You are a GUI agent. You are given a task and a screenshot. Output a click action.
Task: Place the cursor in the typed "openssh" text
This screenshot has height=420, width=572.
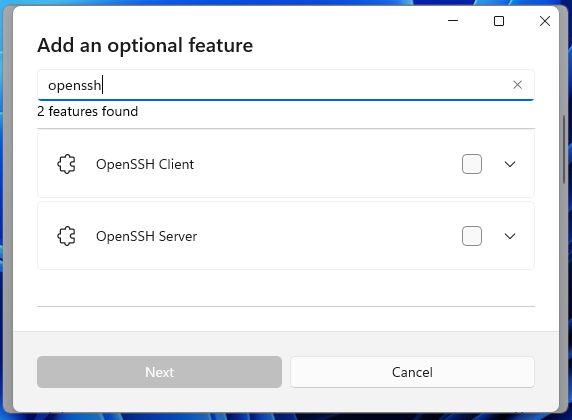pos(74,85)
